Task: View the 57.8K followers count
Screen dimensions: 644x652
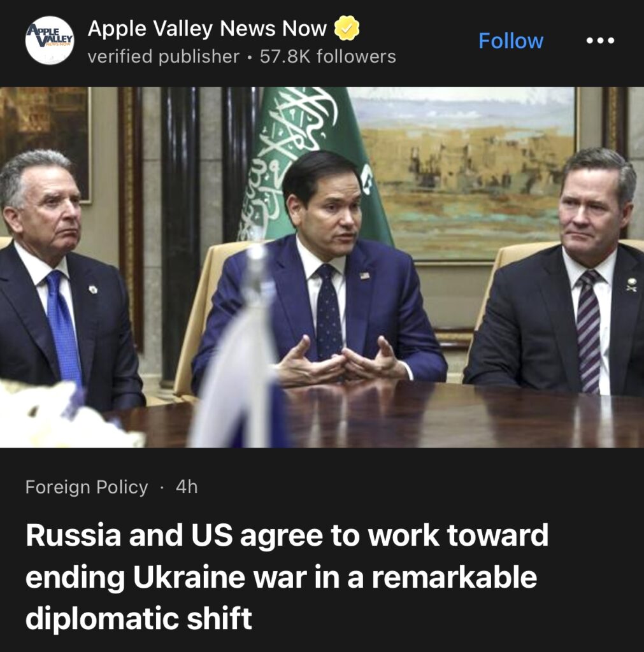Action: click(328, 57)
